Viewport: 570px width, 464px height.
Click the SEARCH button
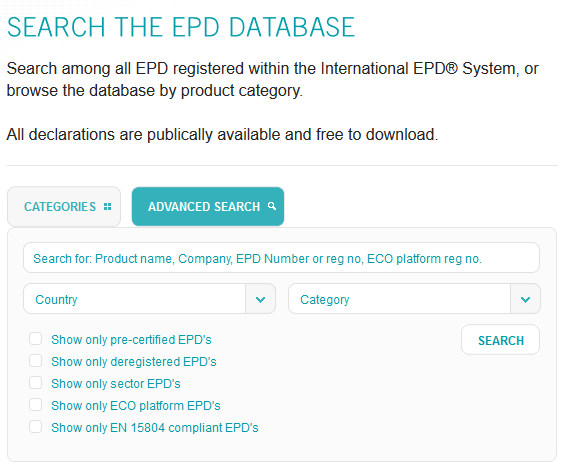[501, 340]
